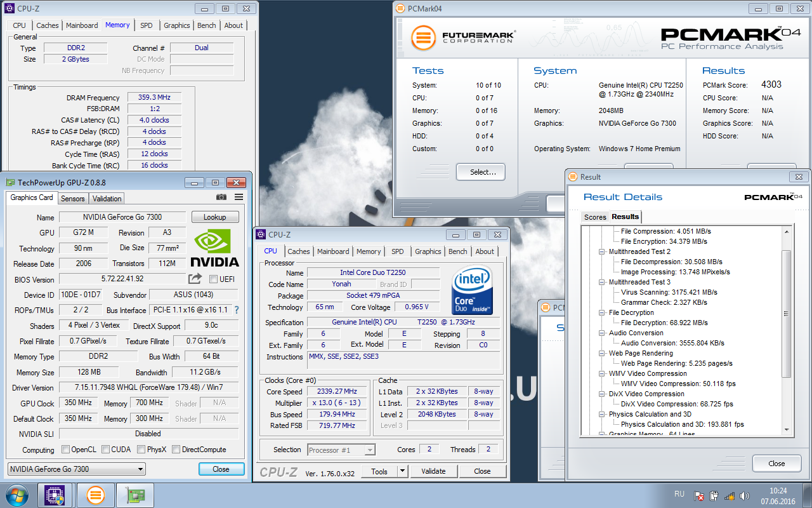Click the Validate button in CPU-Z
The image size is (812, 508).
pos(433,471)
